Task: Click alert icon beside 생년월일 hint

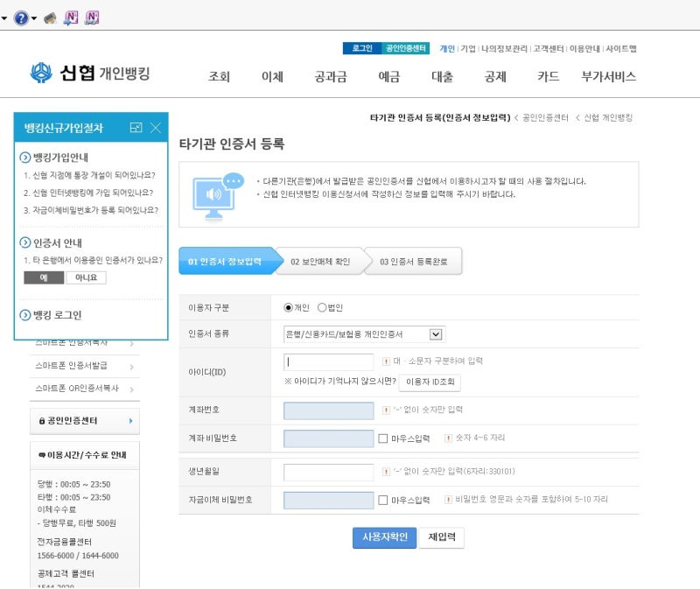Action: click(386, 472)
